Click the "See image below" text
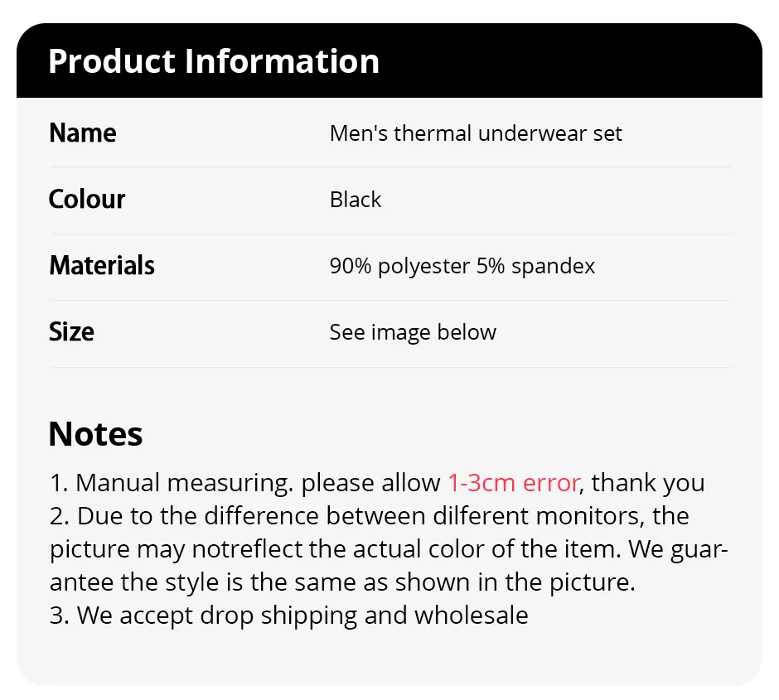779x700 pixels. point(413,332)
